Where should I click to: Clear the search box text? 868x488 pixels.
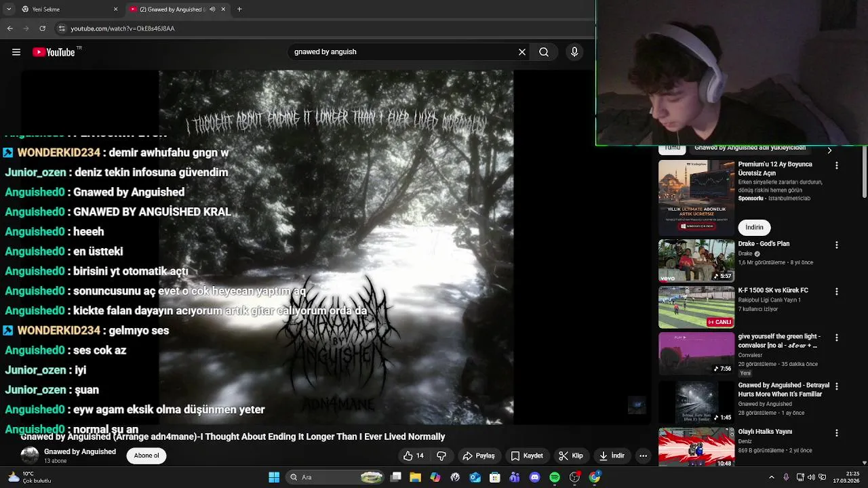[x=522, y=52]
